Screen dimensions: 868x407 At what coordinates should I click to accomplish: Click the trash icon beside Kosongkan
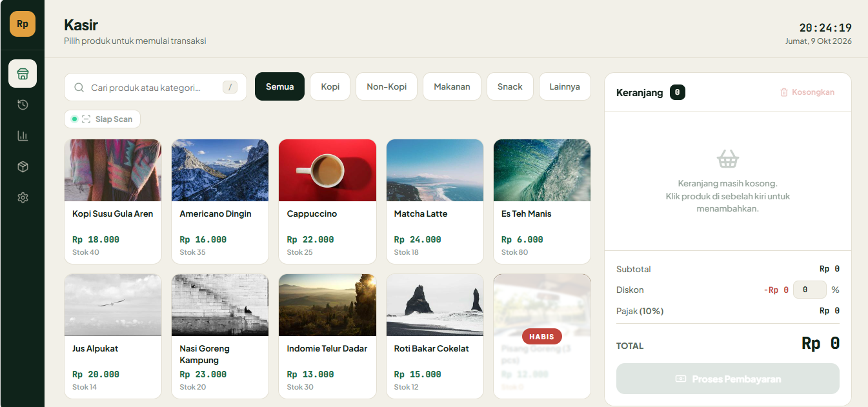tap(784, 92)
